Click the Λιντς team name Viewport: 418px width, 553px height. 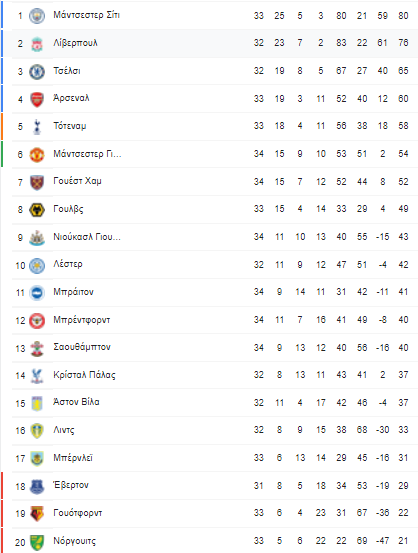pos(64,430)
